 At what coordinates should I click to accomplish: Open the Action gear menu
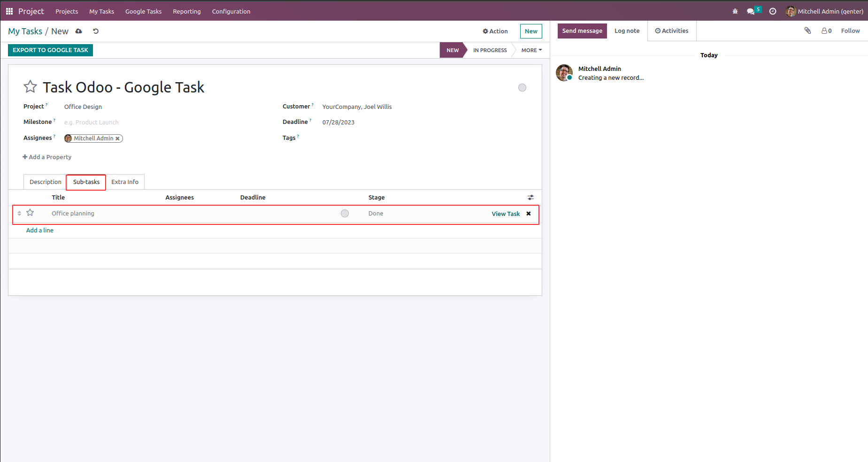495,31
